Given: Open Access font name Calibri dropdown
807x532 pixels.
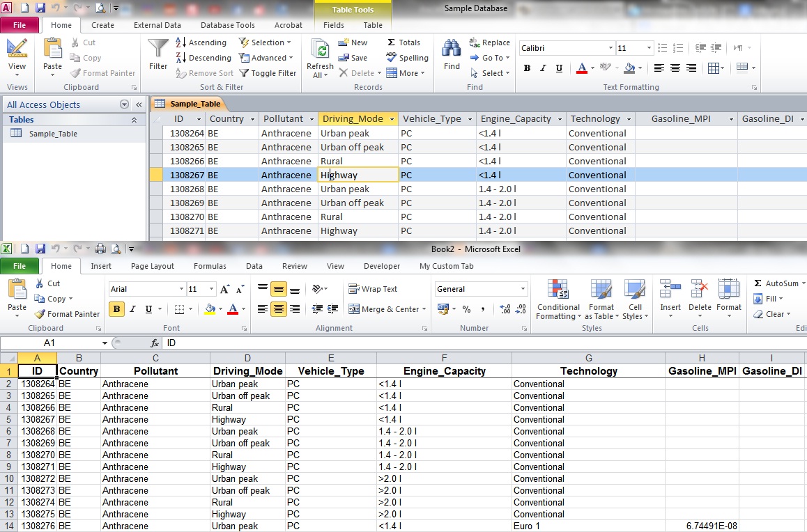Looking at the screenshot, I should (610, 48).
